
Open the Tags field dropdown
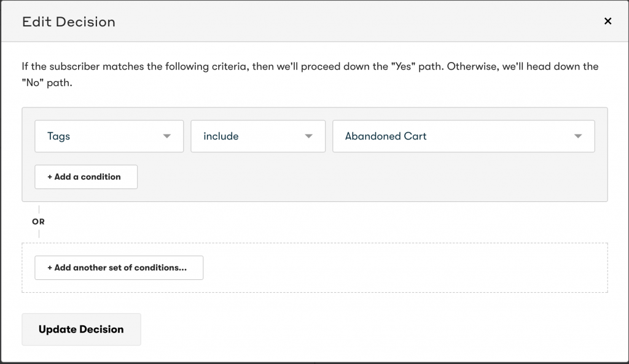(109, 136)
